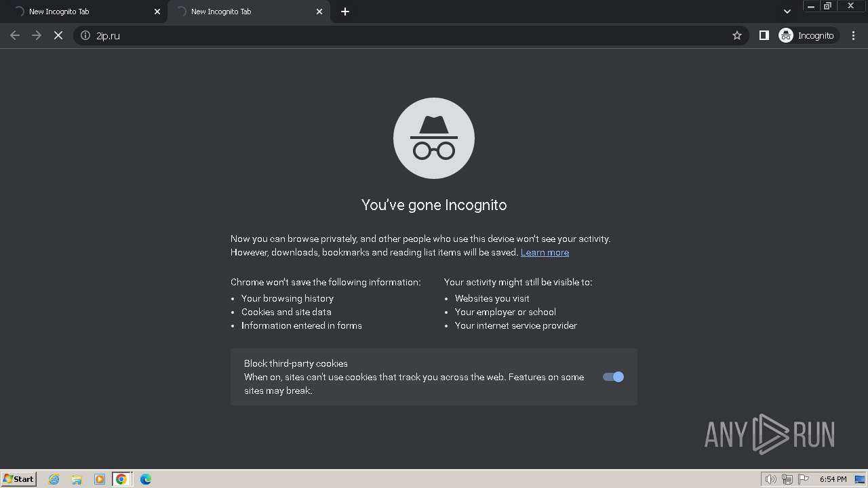Open the Windows Start menu
The image size is (868, 488).
[19, 479]
